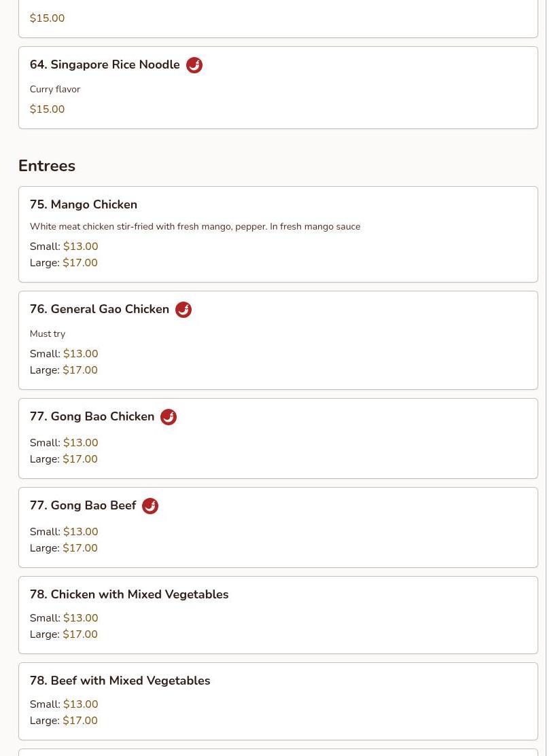Click the spicy icon next to Singapore Rice Noodle
The height and width of the screenshot is (756, 560).
[x=194, y=65]
